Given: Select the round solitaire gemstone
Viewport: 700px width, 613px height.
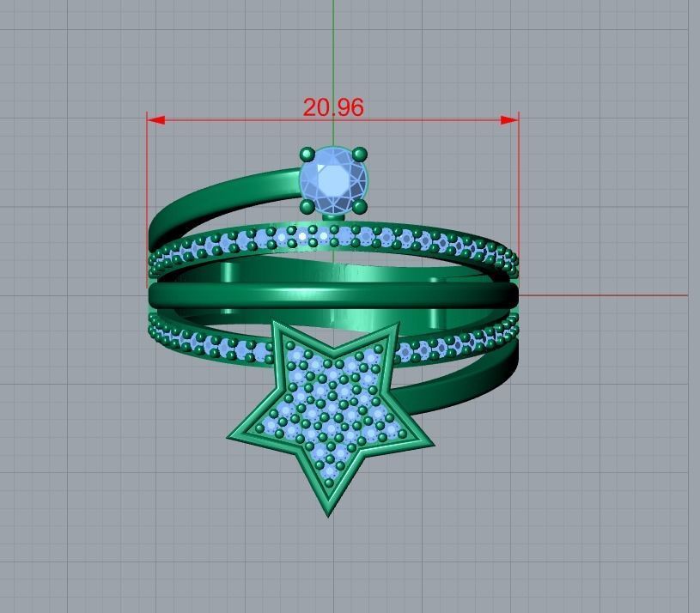Looking at the screenshot, I should pyautogui.click(x=334, y=180).
